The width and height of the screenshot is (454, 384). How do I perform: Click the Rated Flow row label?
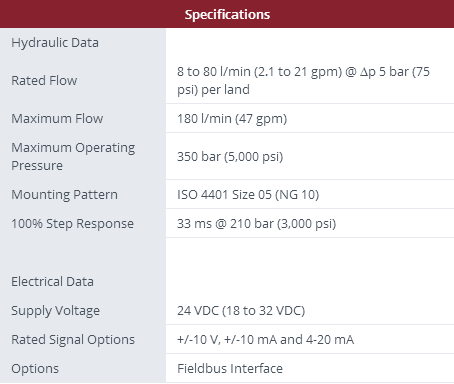(x=44, y=81)
